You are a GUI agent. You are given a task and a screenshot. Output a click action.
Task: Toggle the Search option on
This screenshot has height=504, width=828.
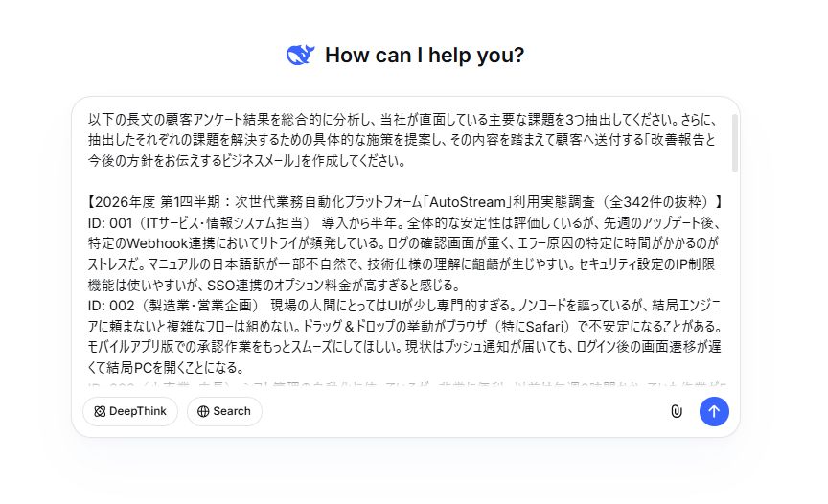tap(224, 411)
